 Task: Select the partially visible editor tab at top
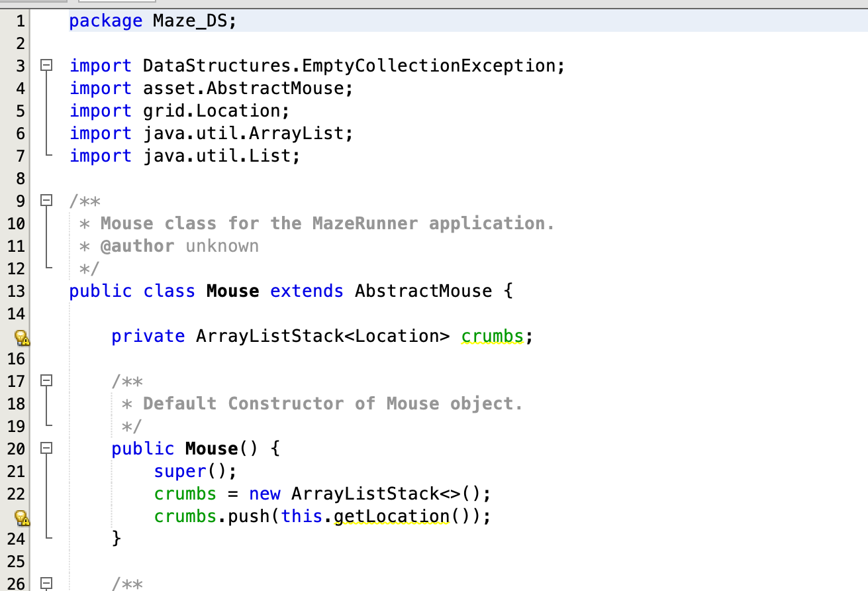click(117, 3)
